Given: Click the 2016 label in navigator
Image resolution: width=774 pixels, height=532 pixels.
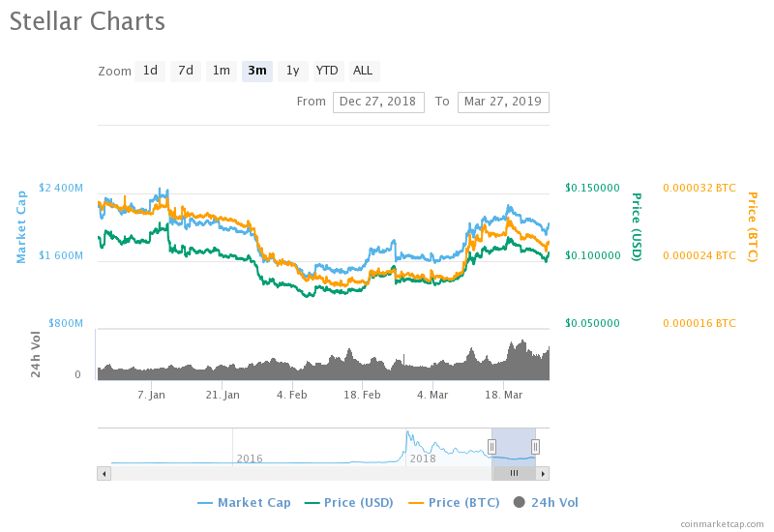Looking at the screenshot, I should [250, 458].
